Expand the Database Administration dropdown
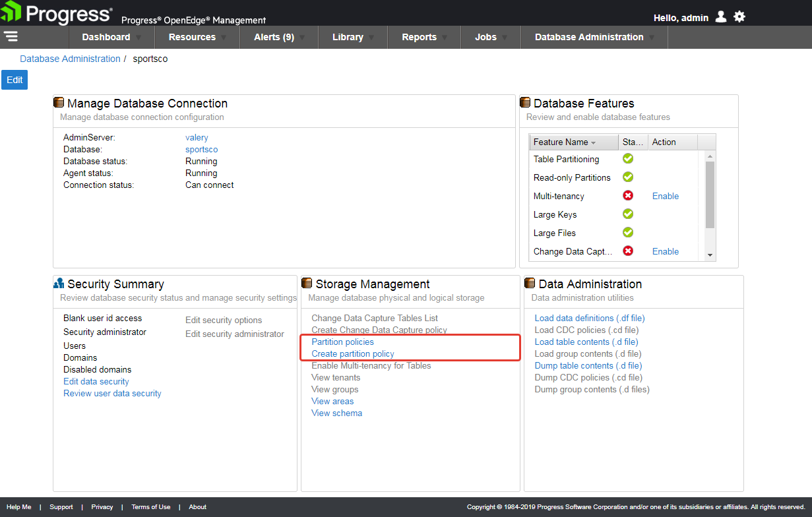Image resolution: width=812 pixels, height=517 pixels. coord(594,37)
